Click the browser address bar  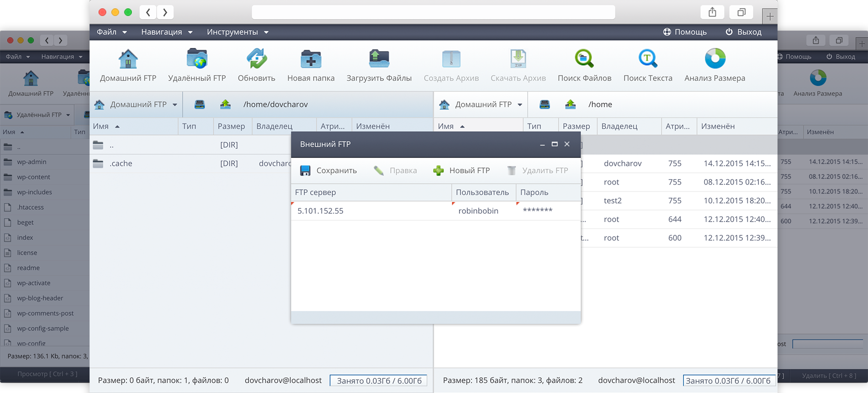point(433,12)
